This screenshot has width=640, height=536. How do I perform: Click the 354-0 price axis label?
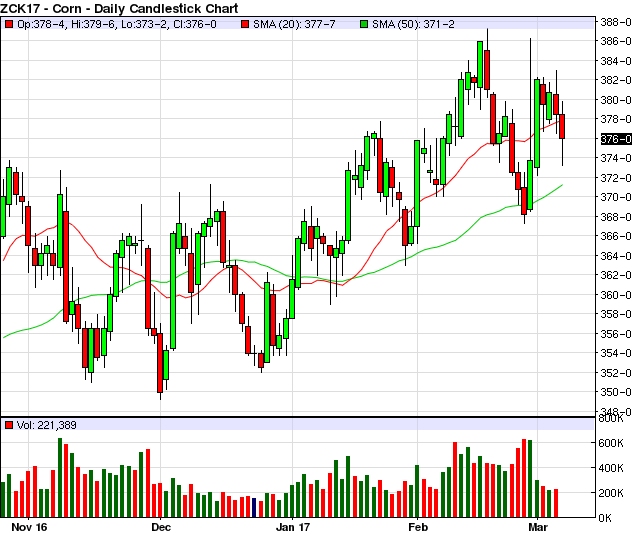pyautogui.click(x=616, y=353)
